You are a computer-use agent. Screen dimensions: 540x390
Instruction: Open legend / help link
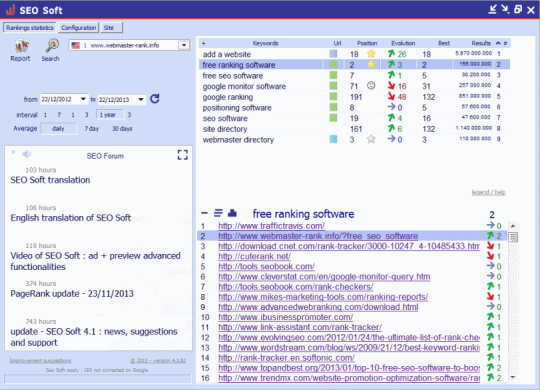click(x=488, y=192)
